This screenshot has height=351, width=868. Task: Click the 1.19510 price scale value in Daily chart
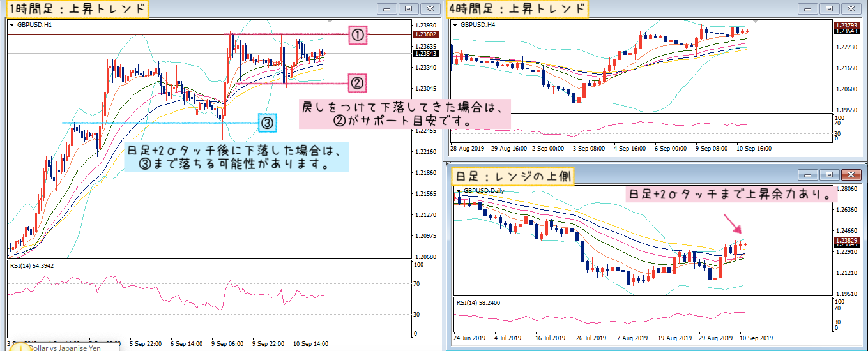[x=846, y=294]
